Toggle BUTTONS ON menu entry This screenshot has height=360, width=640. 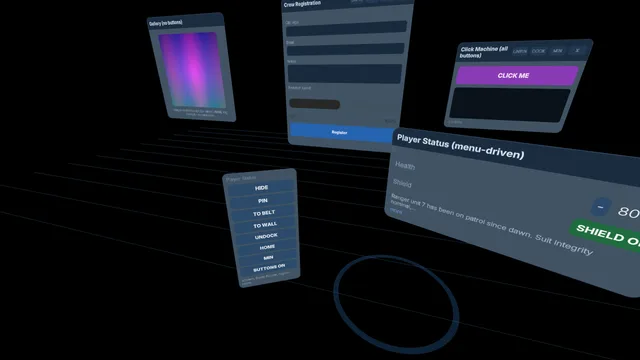(269, 268)
